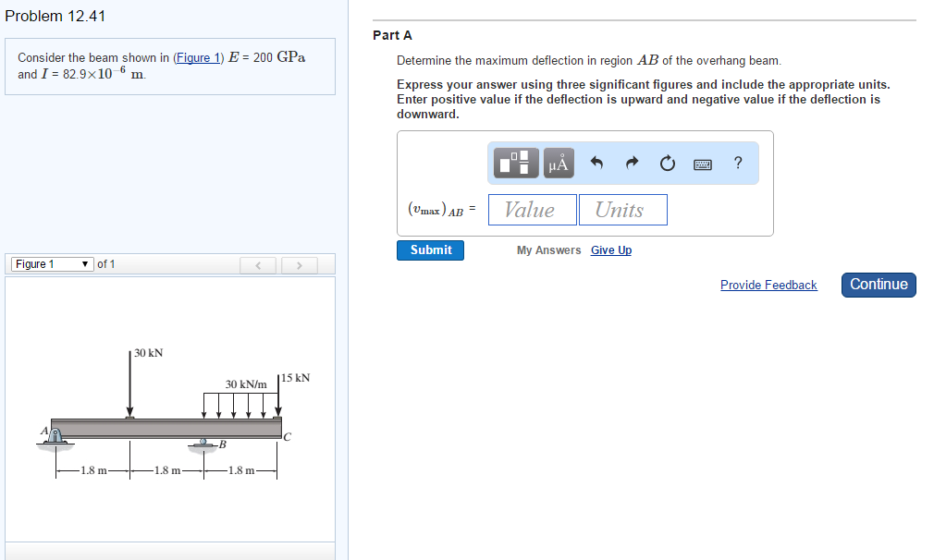Viewport: 934px width, 560px height.
Task: Click the Units input field
Action: tap(623, 210)
